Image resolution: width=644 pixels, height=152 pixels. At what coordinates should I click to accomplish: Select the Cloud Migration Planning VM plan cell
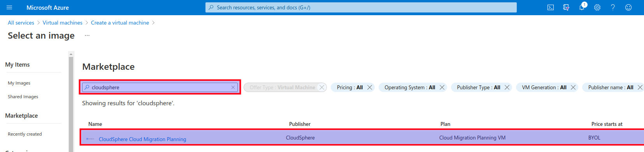click(x=472, y=138)
